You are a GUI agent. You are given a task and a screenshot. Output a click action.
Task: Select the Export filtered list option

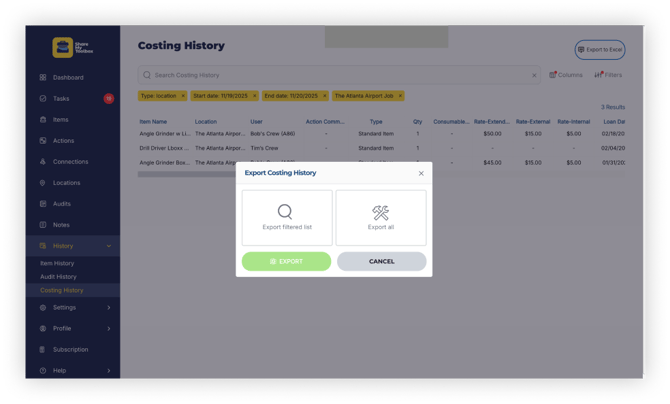click(x=287, y=218)
